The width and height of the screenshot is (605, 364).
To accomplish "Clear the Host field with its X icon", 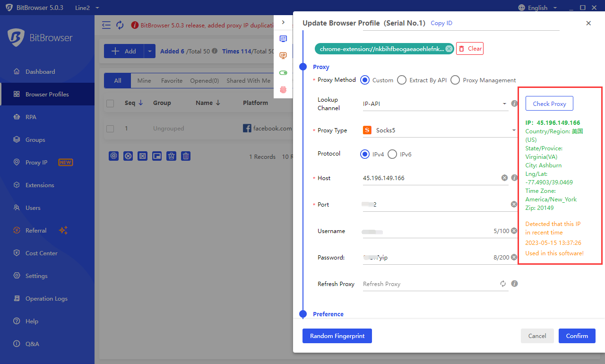I will [504, 178].
